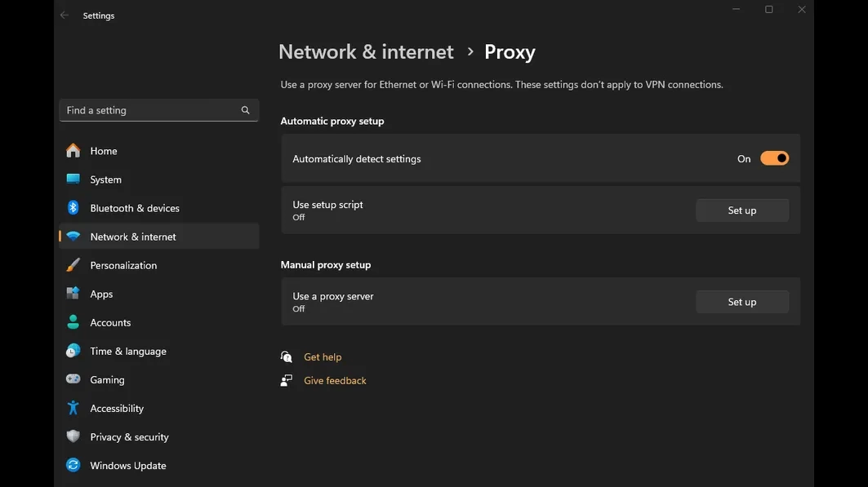
Task: Set up manual proxy server
Action: pos(741,302)
